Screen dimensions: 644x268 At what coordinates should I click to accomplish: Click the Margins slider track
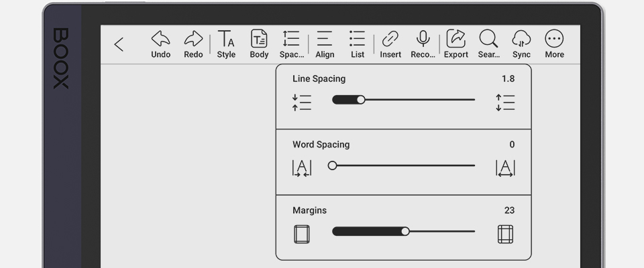403,231
